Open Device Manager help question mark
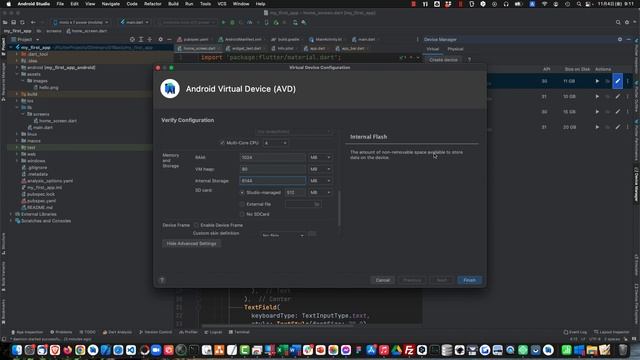 tap(469, 60)
